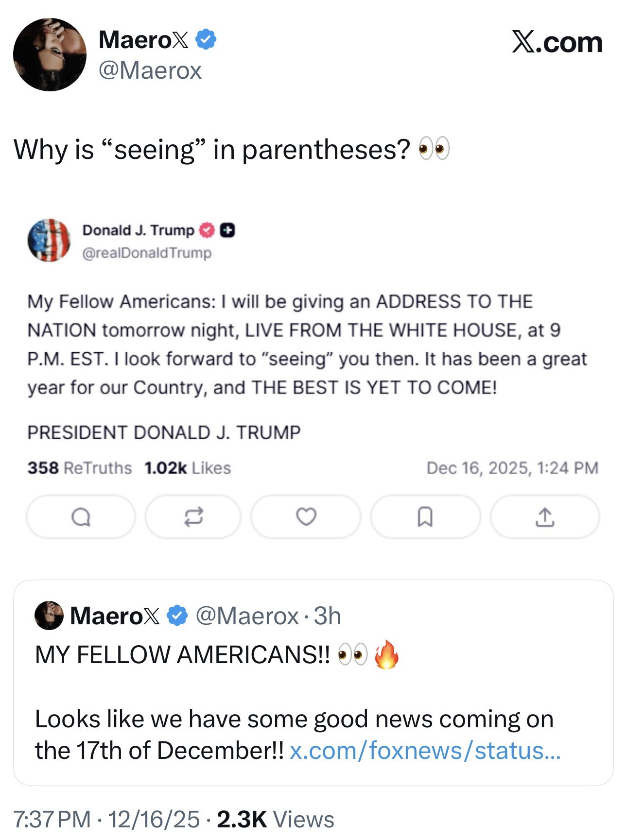Click the black plus badge beside Trump's name

pyautogui.click(x=227, y=230)
